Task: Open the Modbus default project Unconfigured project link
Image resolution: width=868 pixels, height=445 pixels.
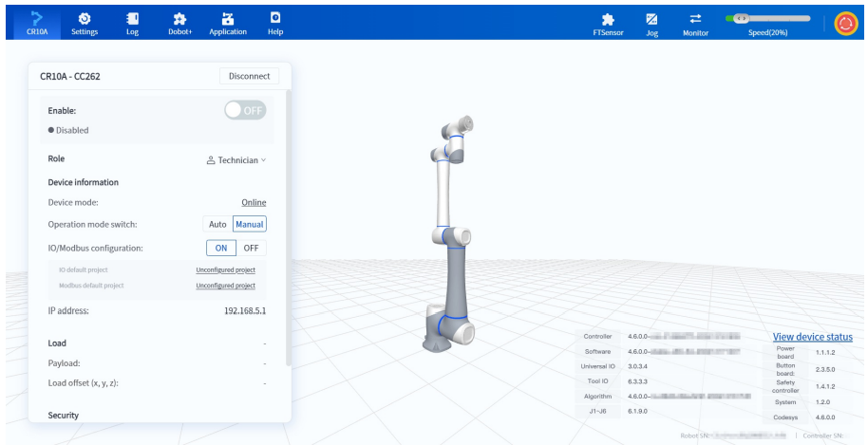Action: tap(225, 286)
